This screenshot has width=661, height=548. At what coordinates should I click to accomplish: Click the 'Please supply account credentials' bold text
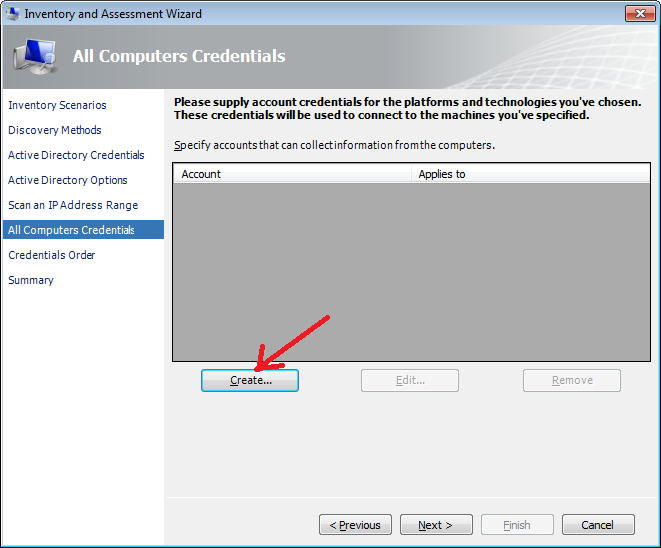(408, 108)
